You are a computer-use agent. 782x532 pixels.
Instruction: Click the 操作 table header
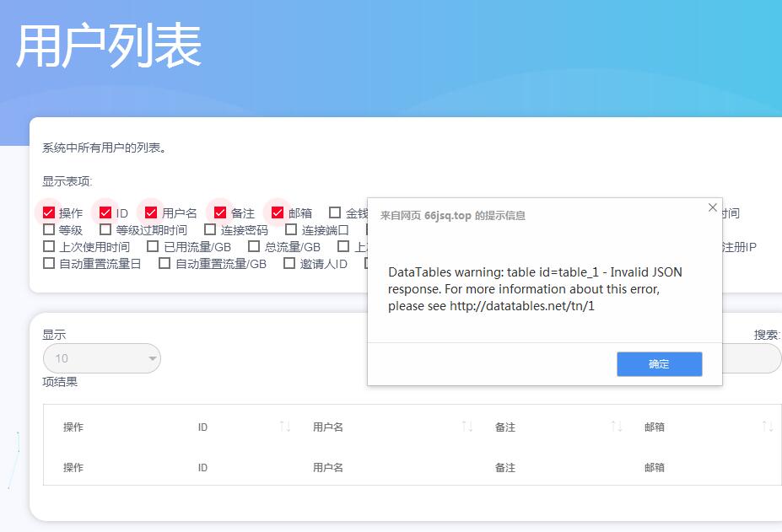point(73,427)
